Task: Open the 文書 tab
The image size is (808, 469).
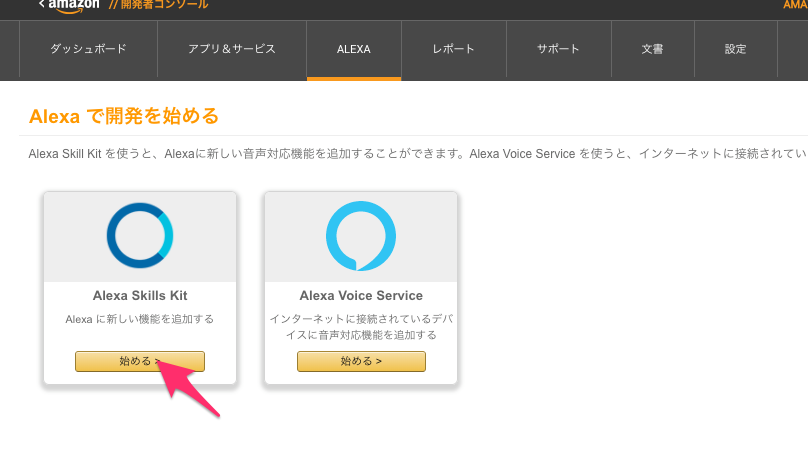Action: pos(652,49)
